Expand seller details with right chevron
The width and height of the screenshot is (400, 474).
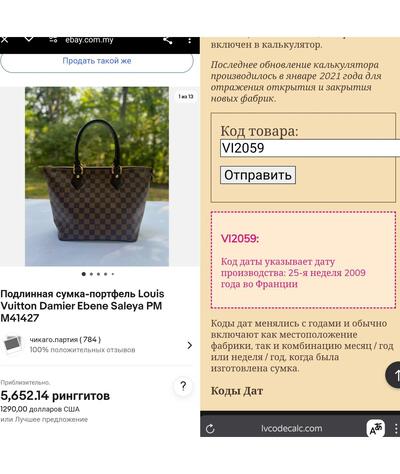(189, 345)
